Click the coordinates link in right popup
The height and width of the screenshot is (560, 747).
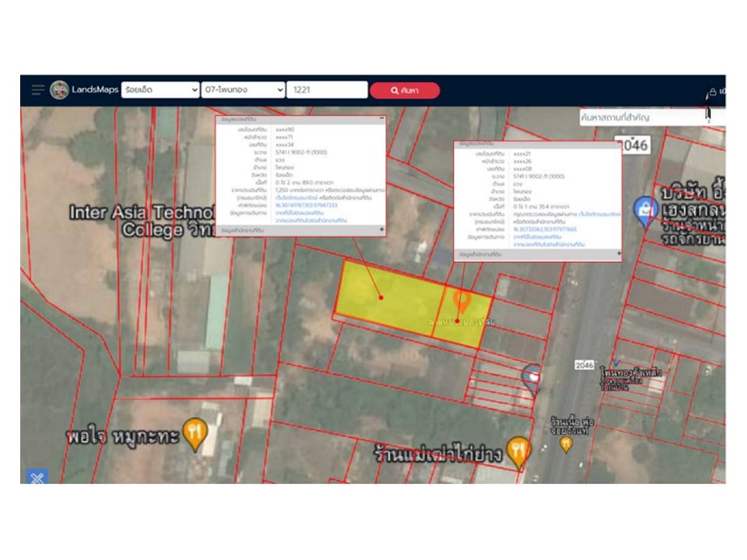click(x=545, y=229)
